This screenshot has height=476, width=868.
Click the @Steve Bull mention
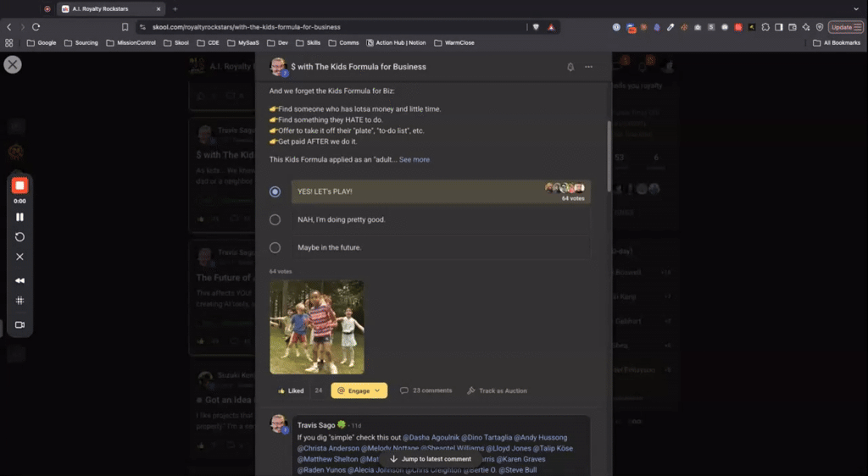(518, 470)
